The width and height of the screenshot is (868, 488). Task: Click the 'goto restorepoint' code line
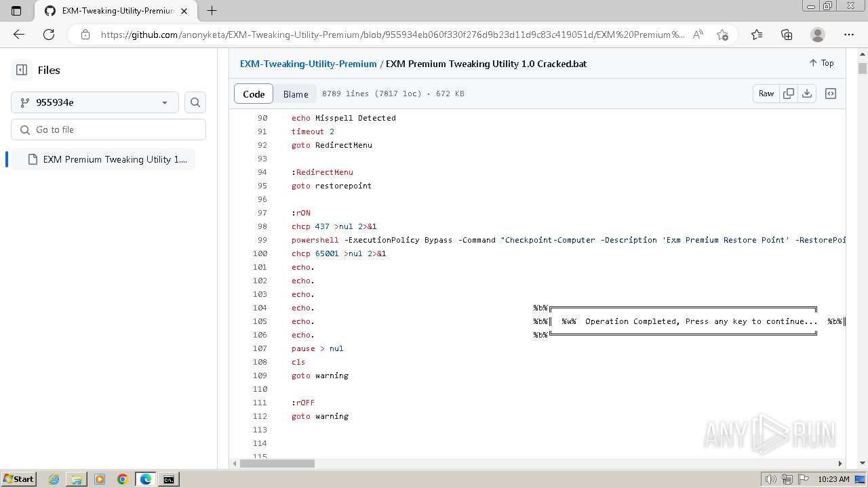(x=332, y=186)
